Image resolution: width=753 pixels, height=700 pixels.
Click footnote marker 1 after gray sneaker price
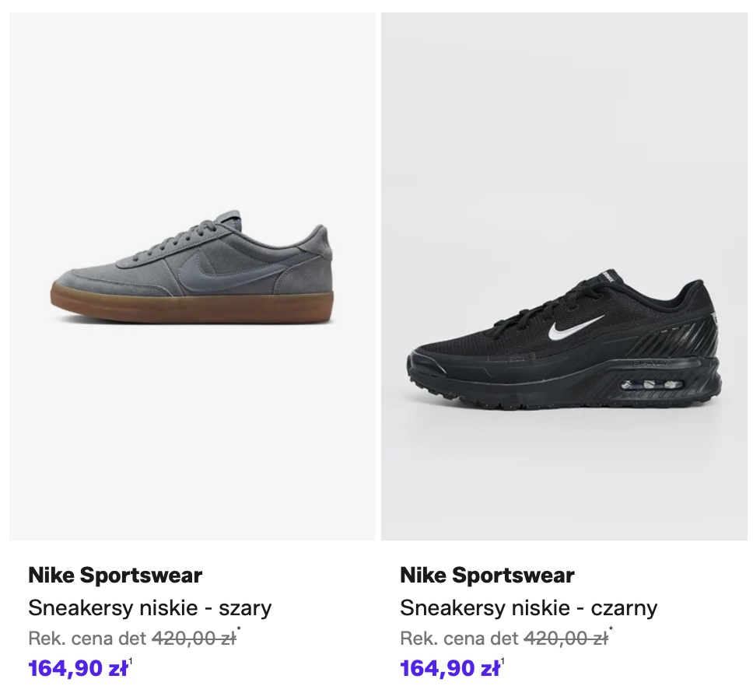(x=131, y=662)
